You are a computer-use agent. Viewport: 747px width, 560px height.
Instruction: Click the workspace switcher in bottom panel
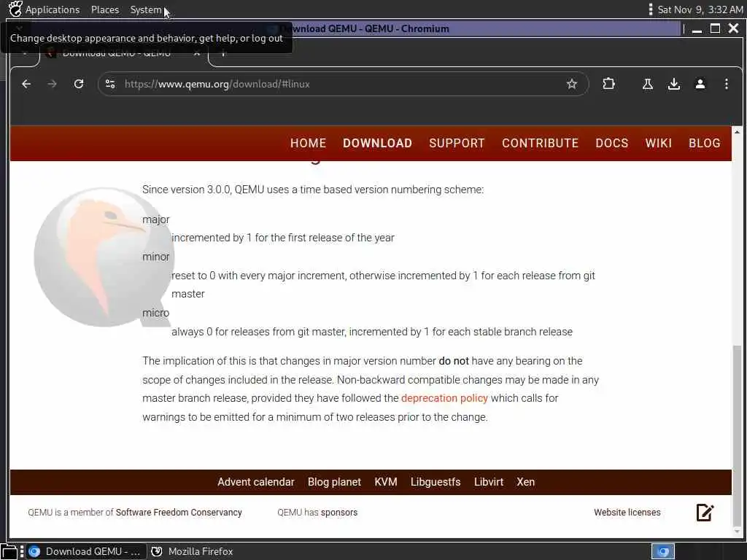[662, 551]
